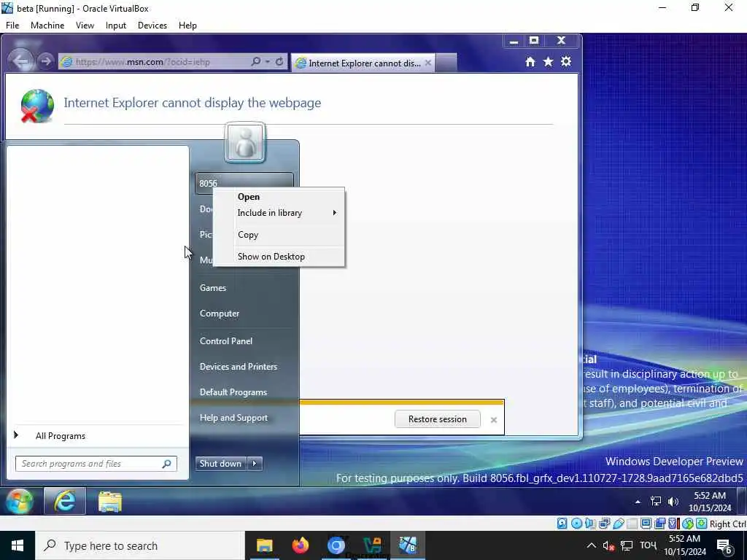This screenshot has height=560, width=747.
Task: Open Computer from Start menu
Action: click(244, 314)
